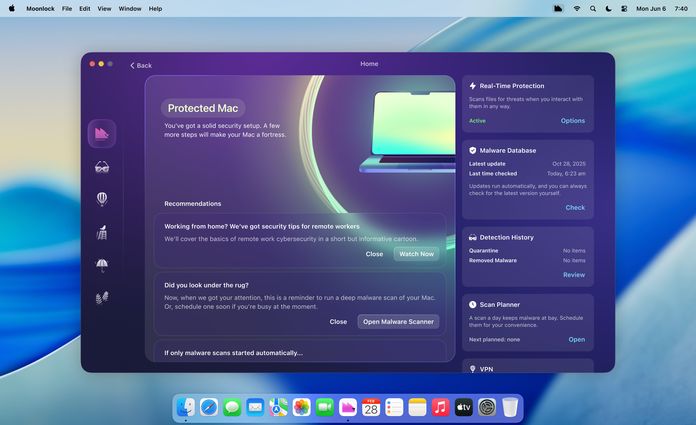Click the Scan Planner clock icon
The height and width of the screenshot is (425, 696).
[x=472, y=305]
